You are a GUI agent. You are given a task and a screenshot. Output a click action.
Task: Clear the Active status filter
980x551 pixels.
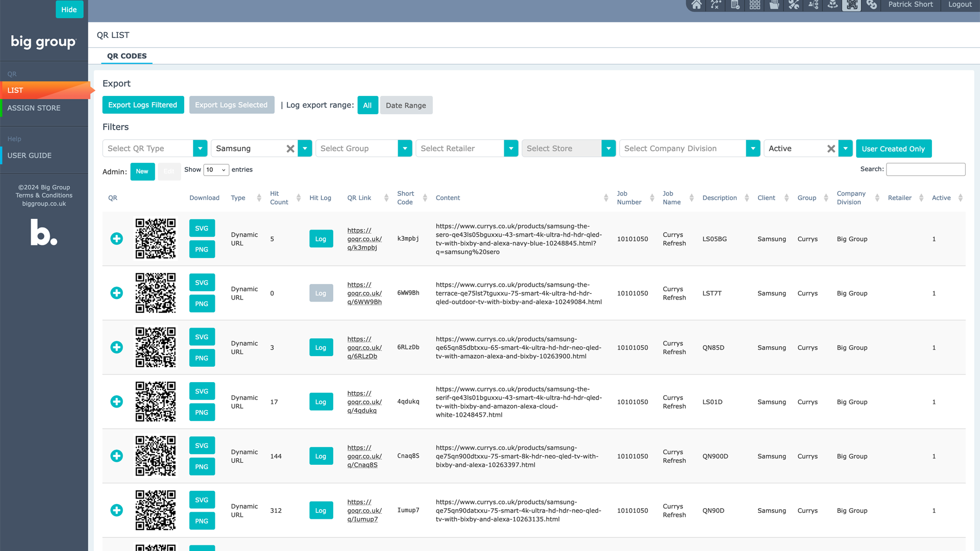[x=831, y=148]
